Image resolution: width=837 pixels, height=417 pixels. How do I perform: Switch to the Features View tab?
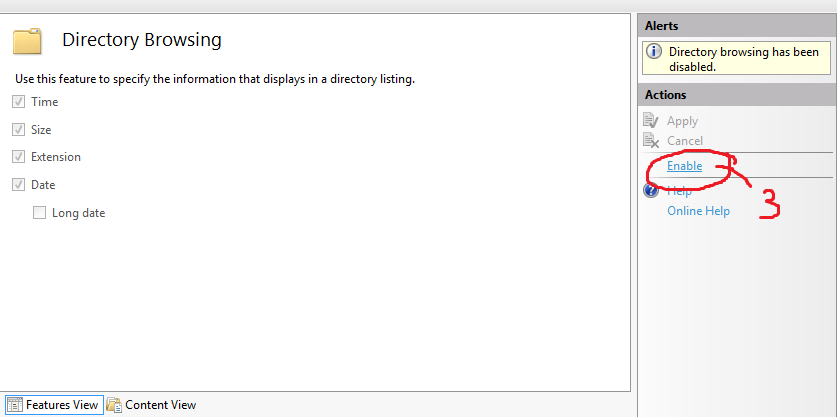click(x=54, y=405)
